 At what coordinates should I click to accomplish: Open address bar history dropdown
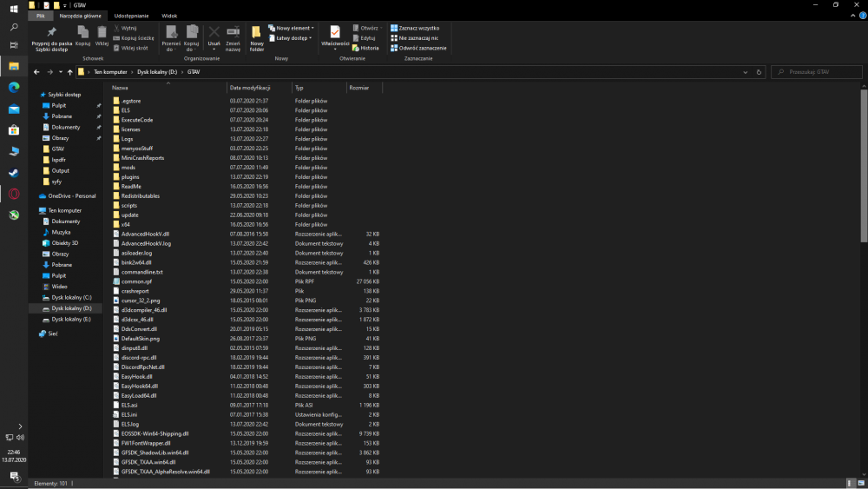coord(745,72)
